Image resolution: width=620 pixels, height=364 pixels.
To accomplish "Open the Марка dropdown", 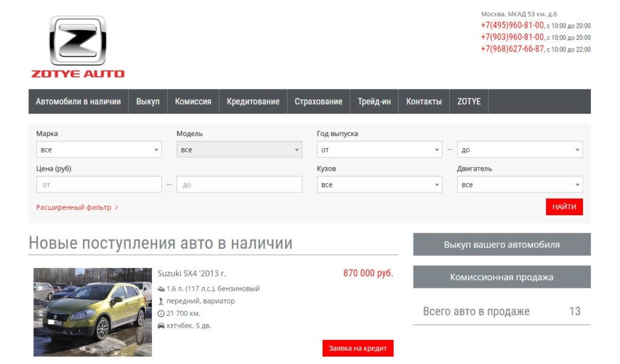I will (99, 149).
